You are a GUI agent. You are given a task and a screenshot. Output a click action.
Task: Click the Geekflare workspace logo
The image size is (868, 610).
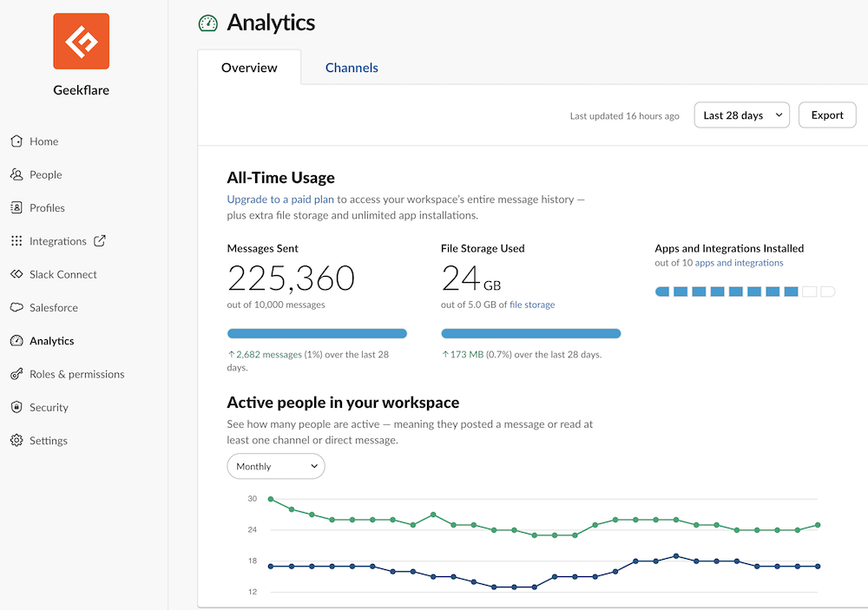[81, 41]
